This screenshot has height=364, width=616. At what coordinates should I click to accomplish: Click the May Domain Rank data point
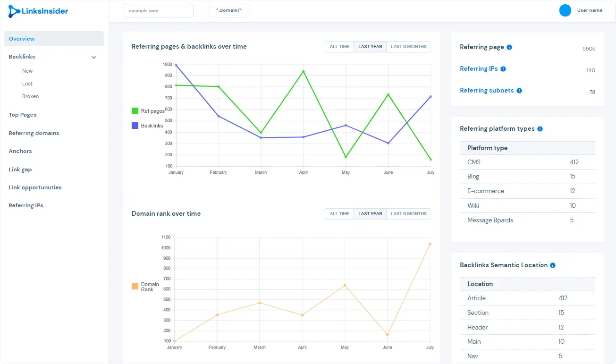pos(345,285)
